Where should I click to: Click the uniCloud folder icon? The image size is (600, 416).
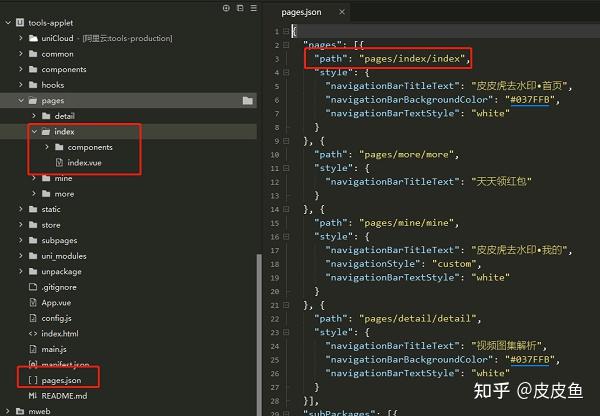pyautogui.click(x=33, y=38)
